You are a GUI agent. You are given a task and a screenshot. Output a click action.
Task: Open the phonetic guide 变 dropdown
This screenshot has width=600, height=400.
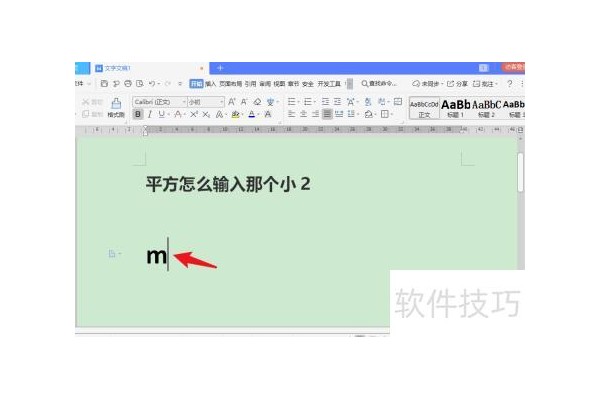point(277,102)
